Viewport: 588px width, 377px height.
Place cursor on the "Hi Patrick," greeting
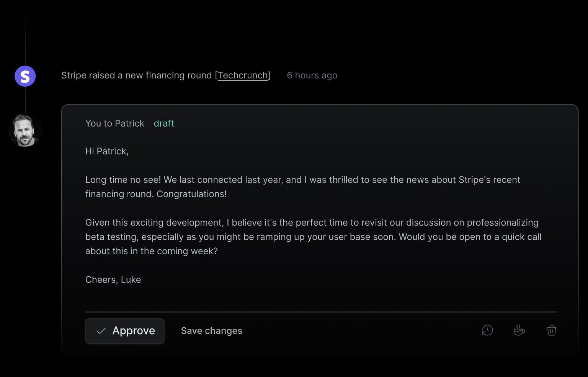click(107, 151)
